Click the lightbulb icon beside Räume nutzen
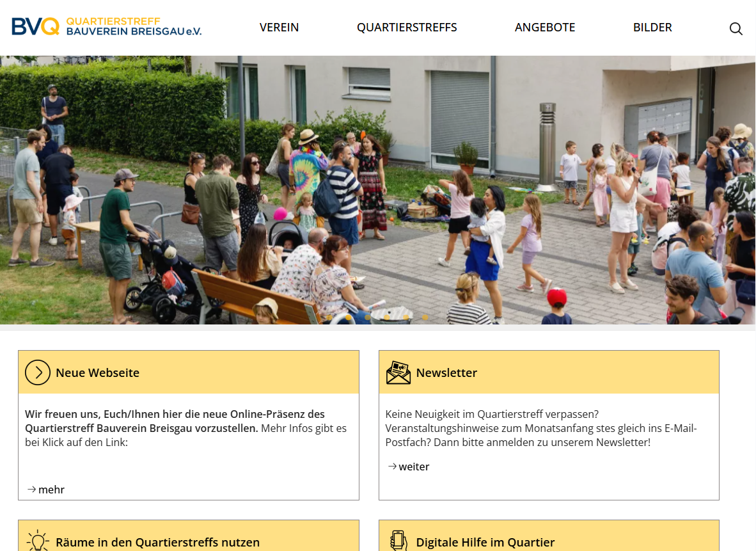The width and height of the screenshot is (756, 551). 37,541
